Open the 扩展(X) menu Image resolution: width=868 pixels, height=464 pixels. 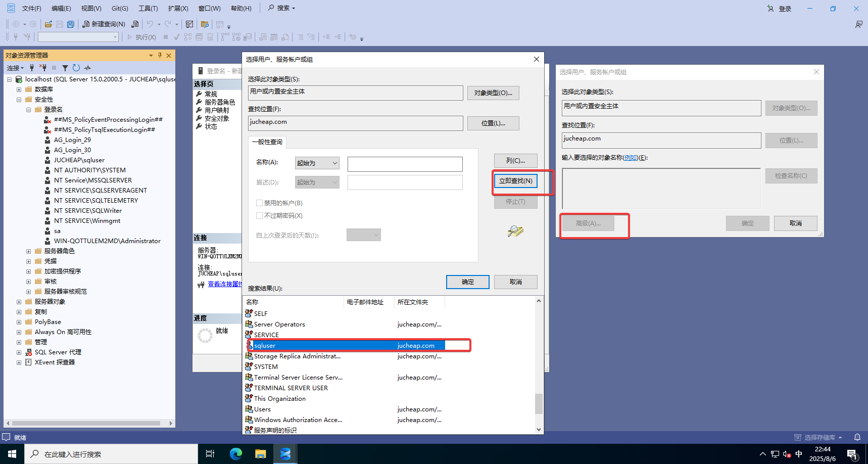(x=178, y=8)
